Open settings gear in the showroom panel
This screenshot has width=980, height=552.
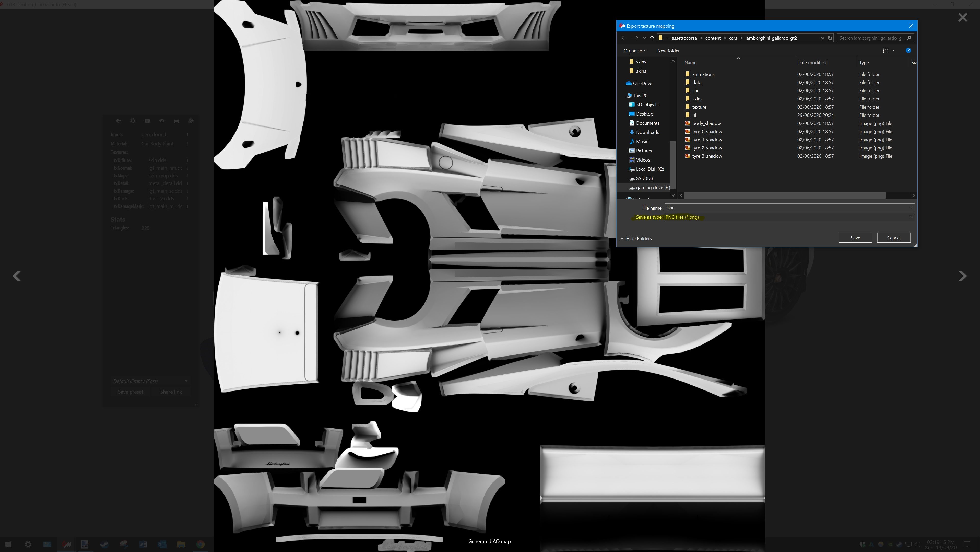click(133, 121)
